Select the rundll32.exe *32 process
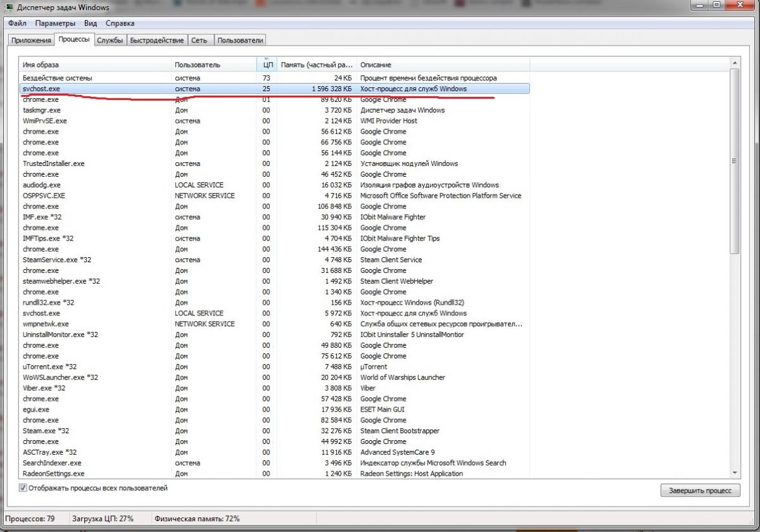The width and height of the screenshot is (760, 532). click(x=275, y=303)
